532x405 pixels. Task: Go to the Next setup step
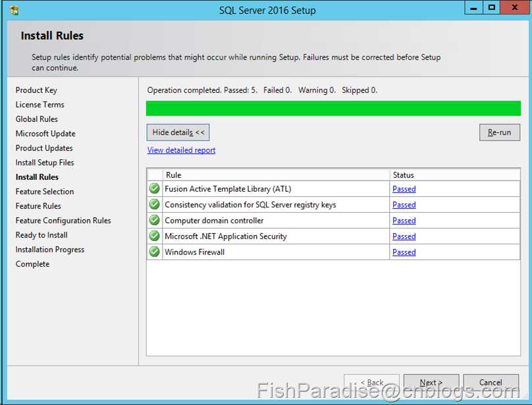(431, 383)
